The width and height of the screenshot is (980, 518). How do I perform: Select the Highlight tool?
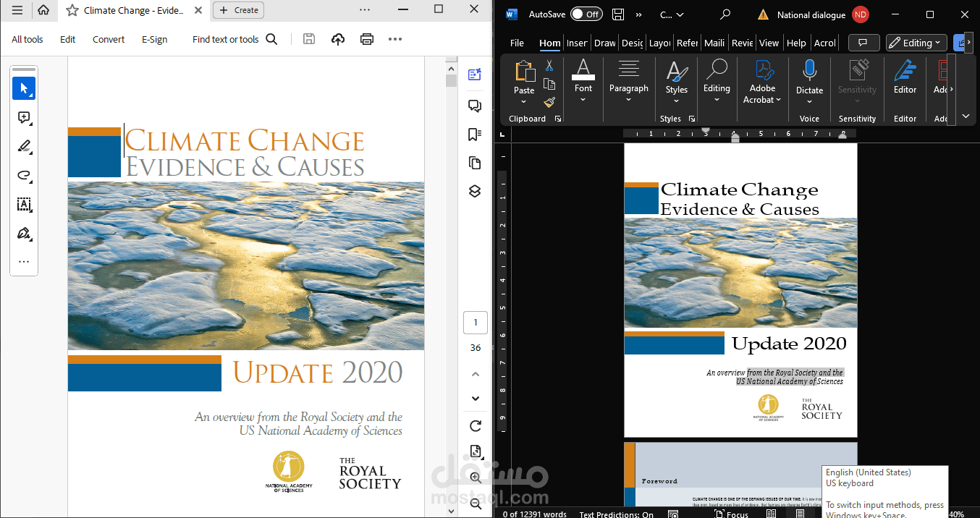coord(24,146)
